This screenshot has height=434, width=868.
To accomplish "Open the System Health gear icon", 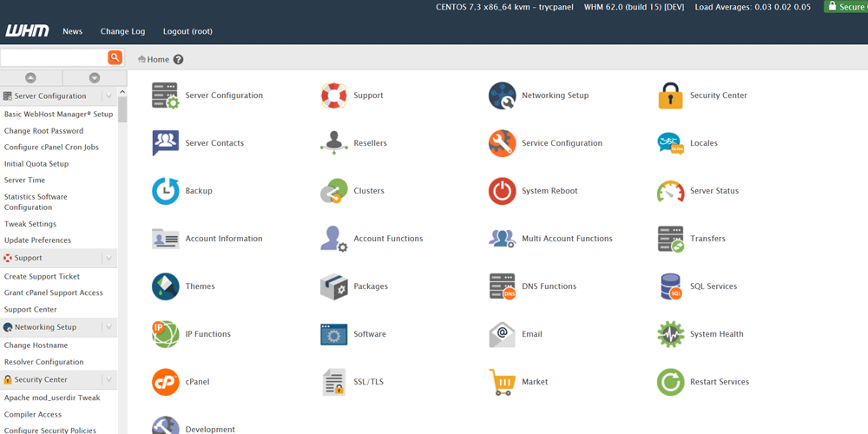I will coord(670,334).
